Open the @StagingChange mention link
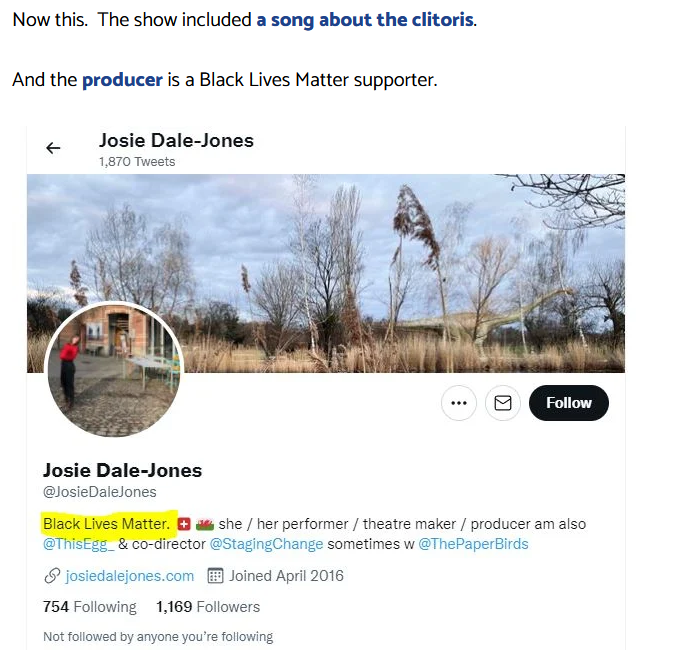This screenshot has height=668, width=690. click(266, 544)
